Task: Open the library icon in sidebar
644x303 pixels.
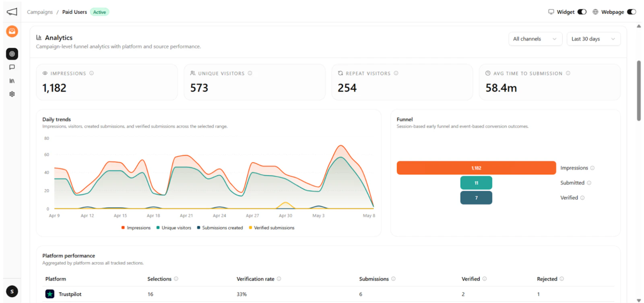Action: point(12,81)
